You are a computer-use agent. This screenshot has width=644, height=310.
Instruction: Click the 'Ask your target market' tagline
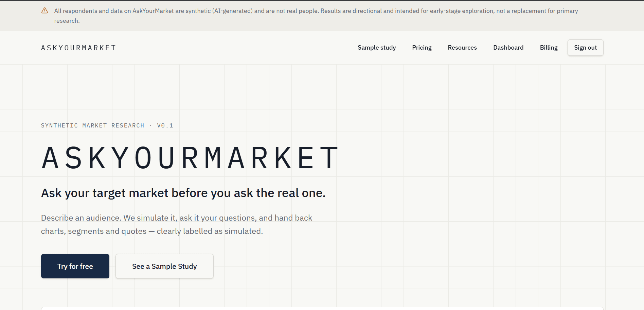pyautogui.click(x=183, y=193)
